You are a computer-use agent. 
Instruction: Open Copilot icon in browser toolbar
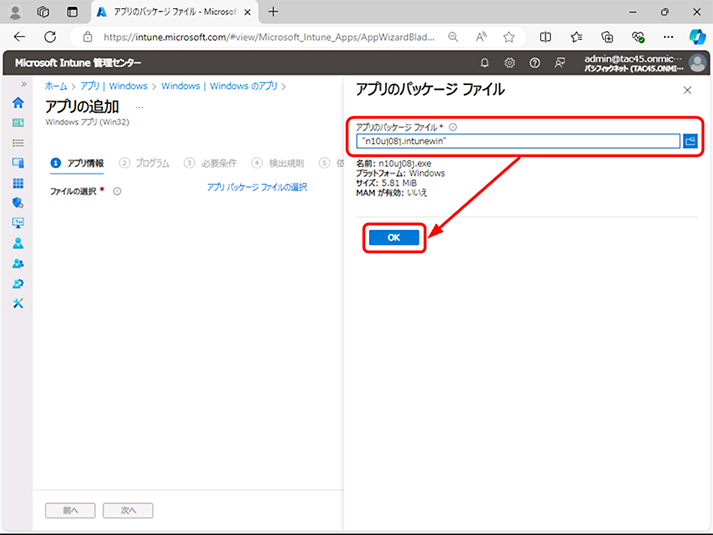697,37
